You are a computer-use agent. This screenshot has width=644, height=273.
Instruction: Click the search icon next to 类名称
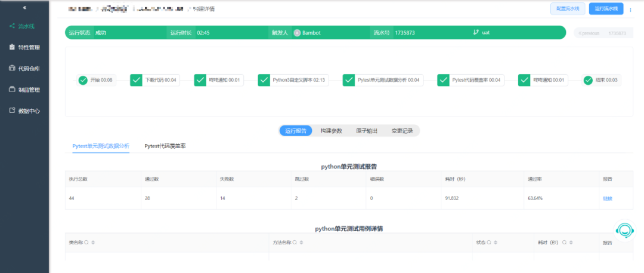[86, 243]
